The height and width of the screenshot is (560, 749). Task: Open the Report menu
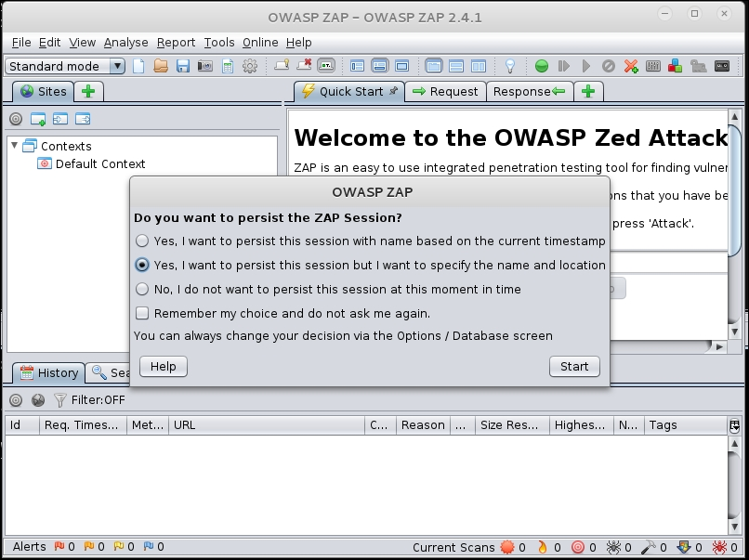coord(177,43)
